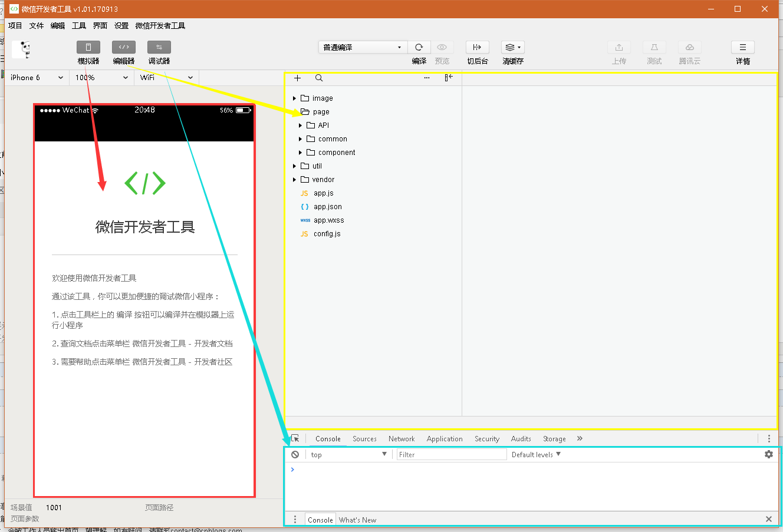
Task: Switch to the Security tab
Action: [x=487, y=439]
